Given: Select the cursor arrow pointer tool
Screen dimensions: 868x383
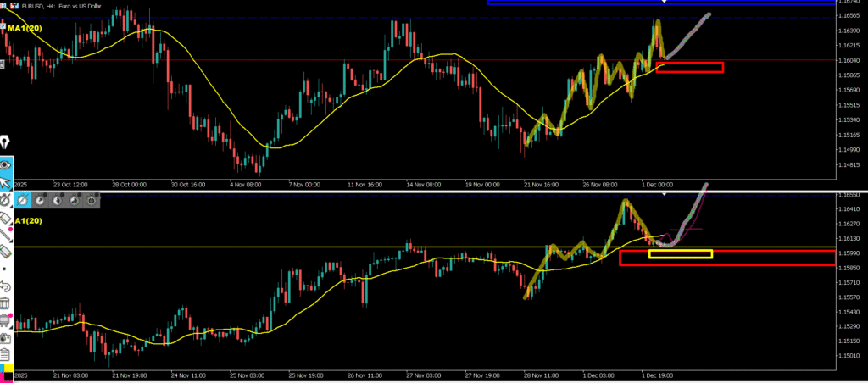Looking at the screenshot, I should pyautogui.click(x=5, y=181).
